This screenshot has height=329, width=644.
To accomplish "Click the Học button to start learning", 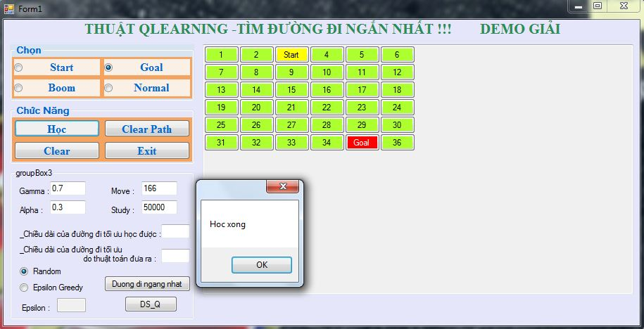I will point(57,129).
